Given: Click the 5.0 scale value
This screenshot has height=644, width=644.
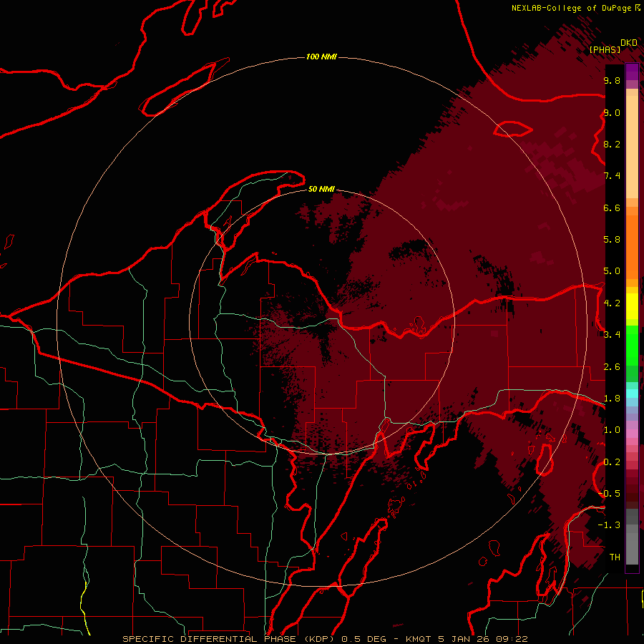Looking at the screenshot, I should (x=612, y=271).
